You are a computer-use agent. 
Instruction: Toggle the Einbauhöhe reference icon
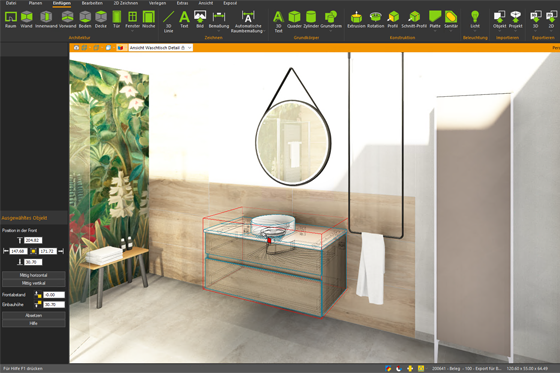pos(38,304)
